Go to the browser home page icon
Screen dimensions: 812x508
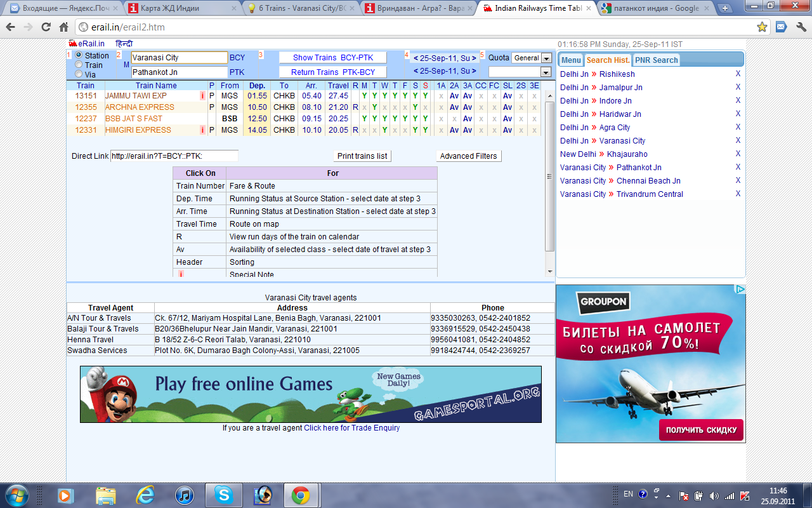click(63, 27)
